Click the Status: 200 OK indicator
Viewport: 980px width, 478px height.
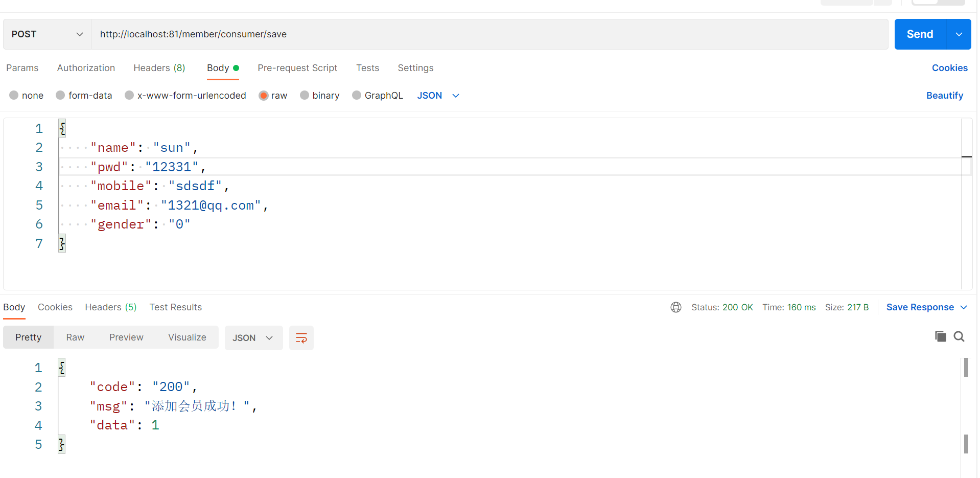(x=722, y=307)
